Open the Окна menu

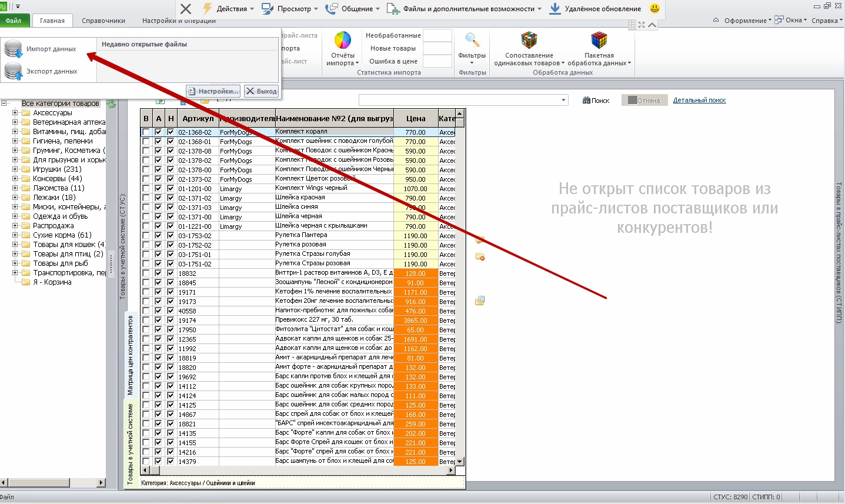coord(795,21)
